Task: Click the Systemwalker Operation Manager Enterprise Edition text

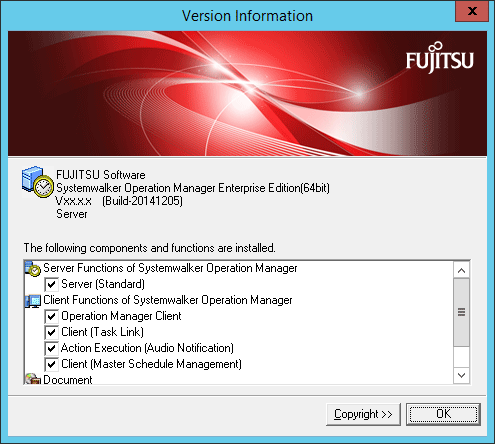Action: pyautogui.click(x=193, y=188)
